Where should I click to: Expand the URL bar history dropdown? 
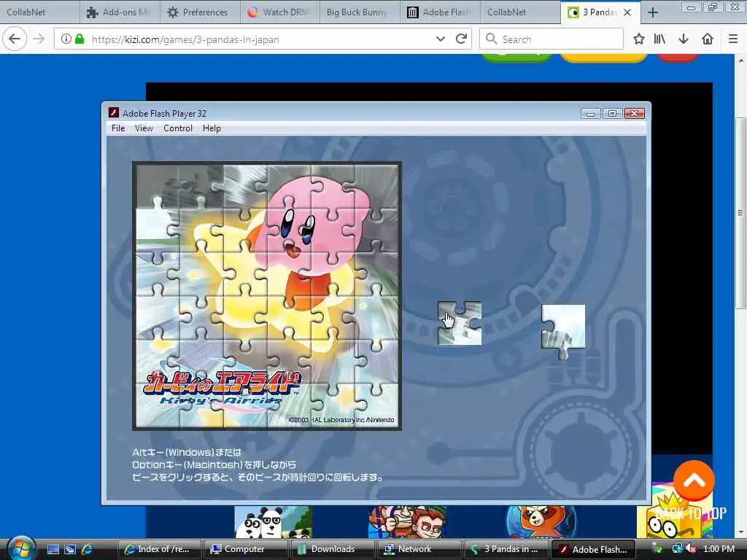pos(440,39)
